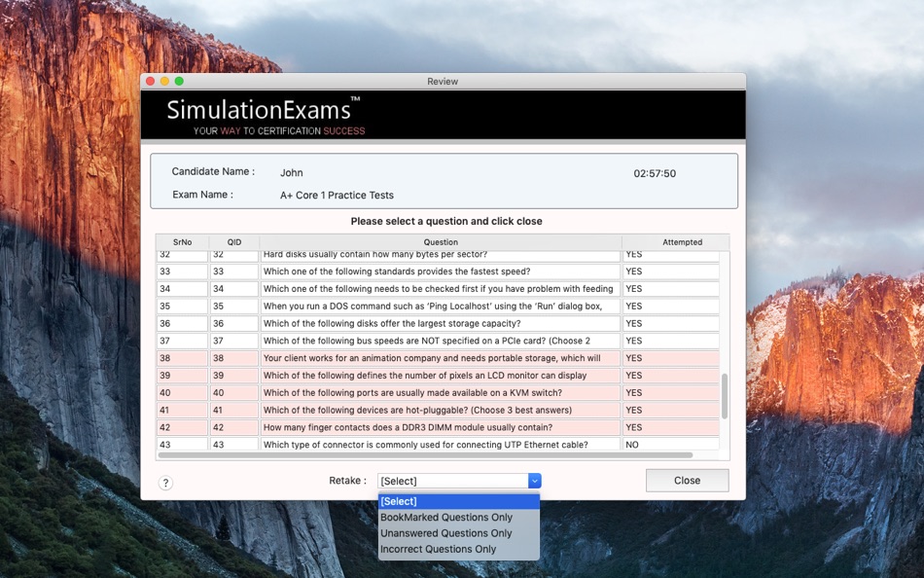
Task: Choose [Select] in the Retake list
Action: click(458, 501)
